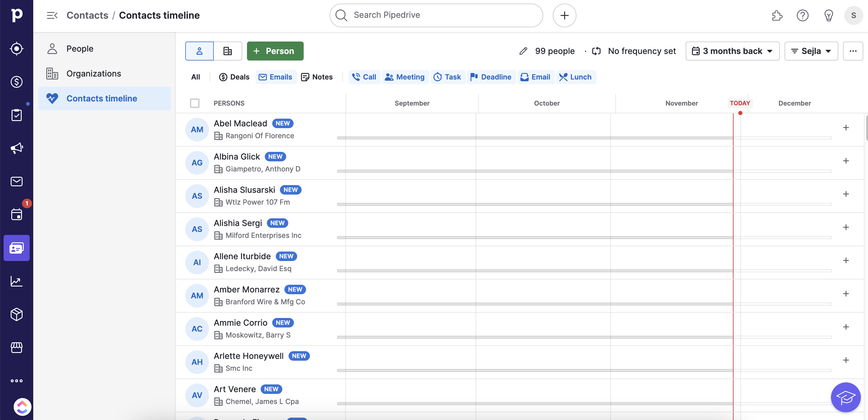Open Activities from the clipboard sidebar icon

pyautogui.click(x=17, y=115)
